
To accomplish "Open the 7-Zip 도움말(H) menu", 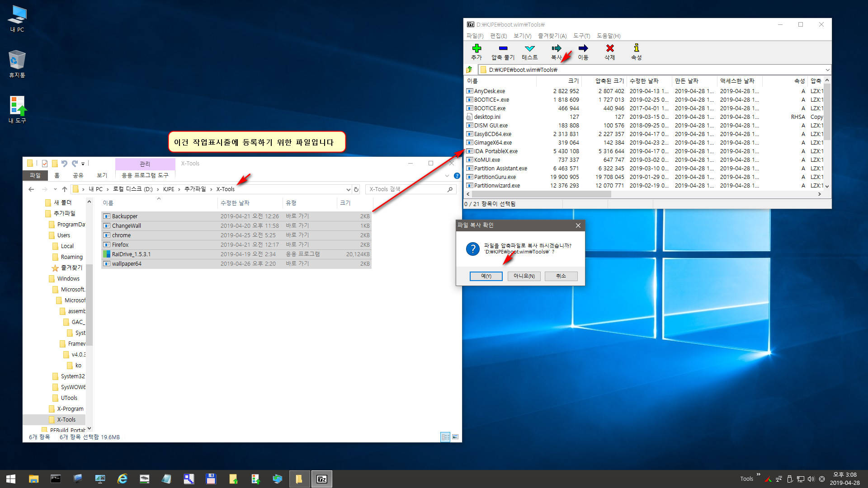I will point(609,36).
